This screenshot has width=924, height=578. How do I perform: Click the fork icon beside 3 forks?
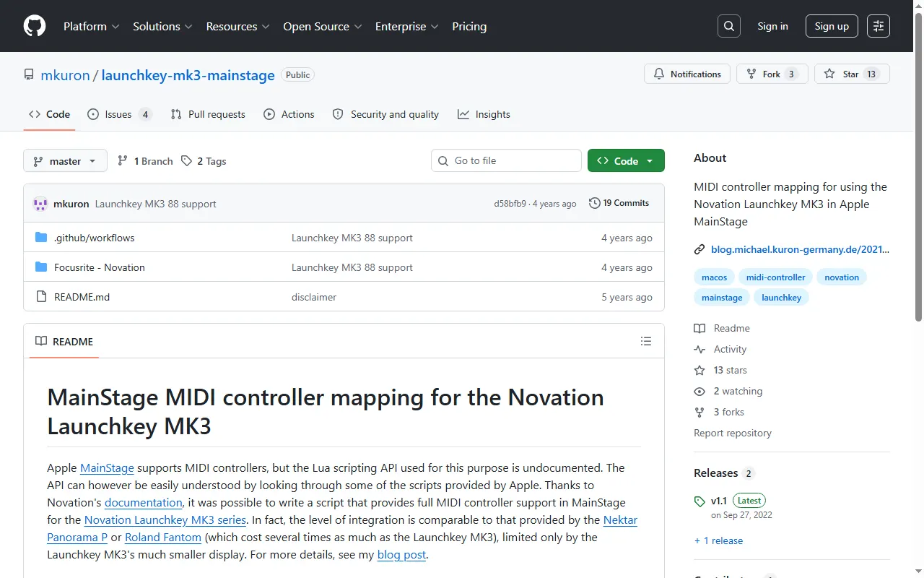pyautogui.click(x=699, y=412)
